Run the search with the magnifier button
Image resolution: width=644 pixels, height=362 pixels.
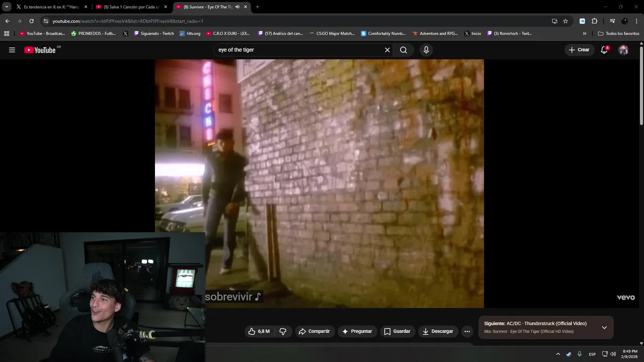click(x=404, y=50)
